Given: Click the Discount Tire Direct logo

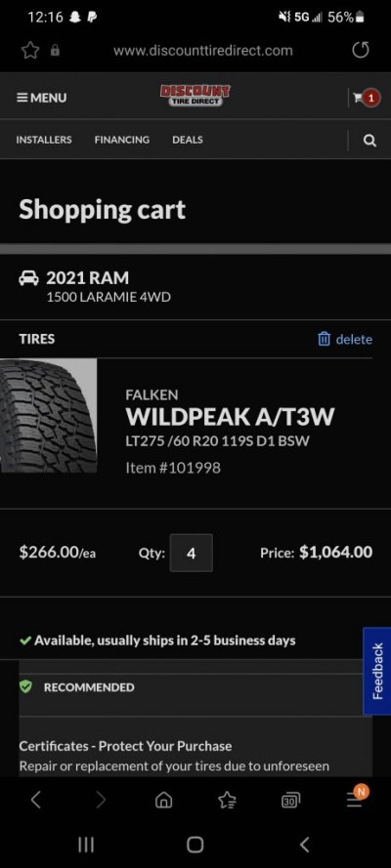Looking at the screenshot, I should point(195,96).
